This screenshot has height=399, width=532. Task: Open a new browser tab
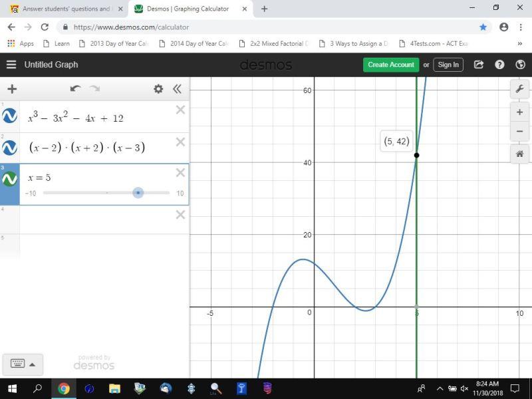pyautogui.click(x=264, y=9)
